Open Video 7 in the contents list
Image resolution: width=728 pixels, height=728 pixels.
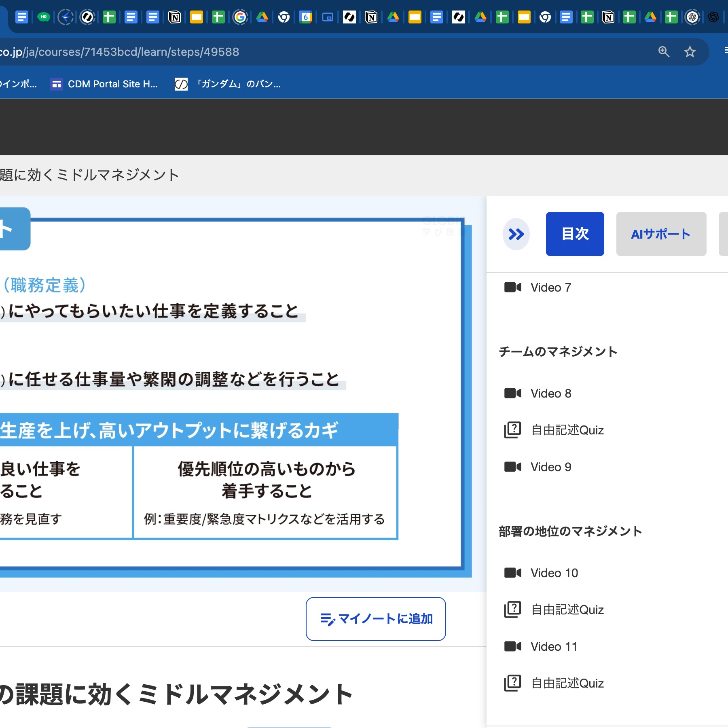coord(550,288)
